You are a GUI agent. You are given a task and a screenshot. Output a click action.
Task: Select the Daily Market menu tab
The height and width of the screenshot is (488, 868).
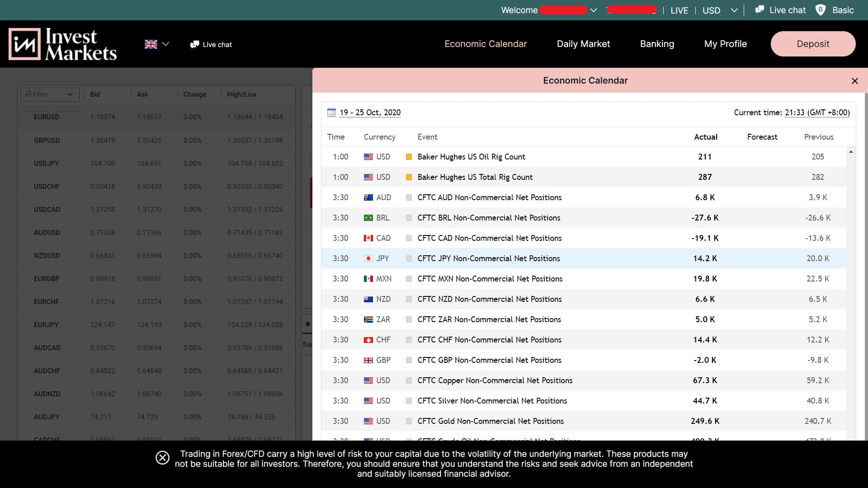[x=583, y=43]
